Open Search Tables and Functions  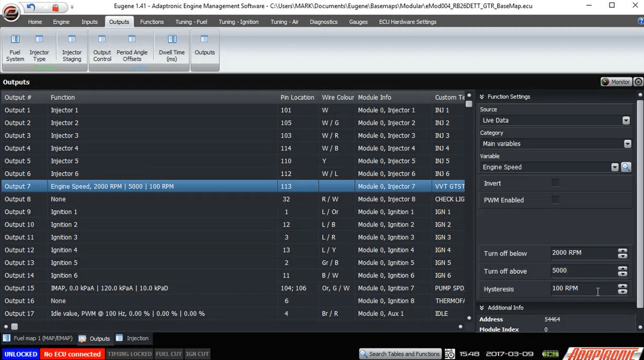pos(400,354)
